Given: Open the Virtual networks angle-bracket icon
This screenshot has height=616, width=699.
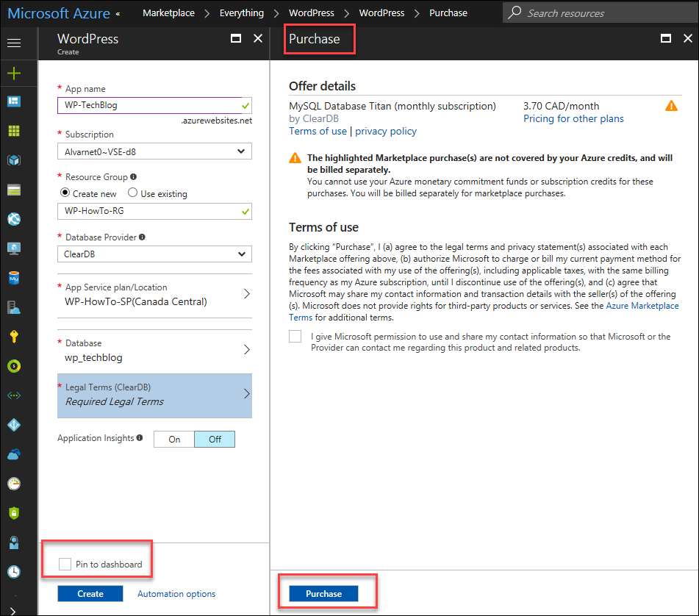Looking at the screenshot, I should click(x=14, y=395).
